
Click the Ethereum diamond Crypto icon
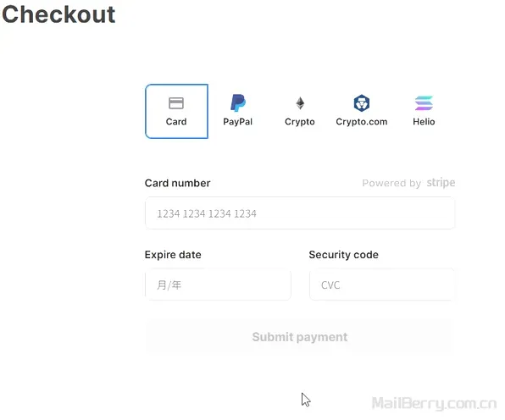coord(300,103)
